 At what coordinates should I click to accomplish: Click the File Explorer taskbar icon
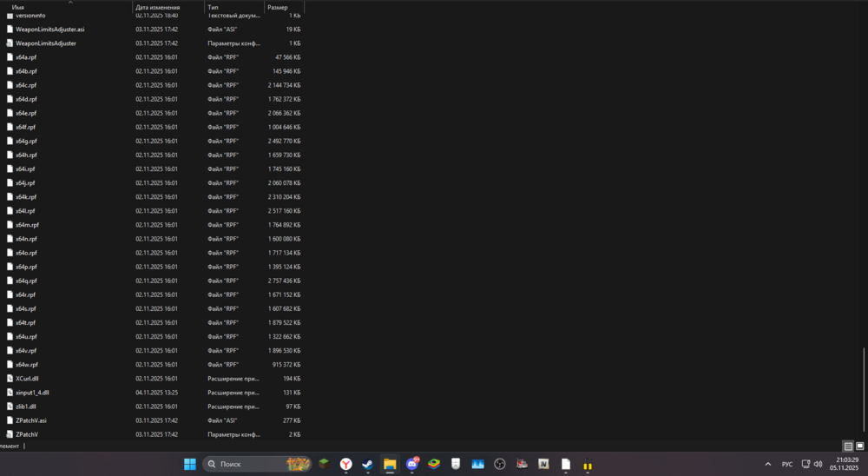point(390,464)
